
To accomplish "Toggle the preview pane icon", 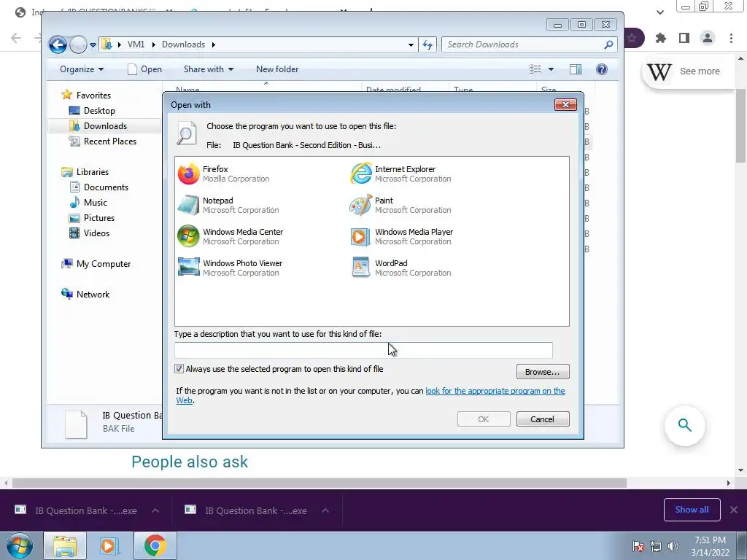I will click(x=576, y=69).
